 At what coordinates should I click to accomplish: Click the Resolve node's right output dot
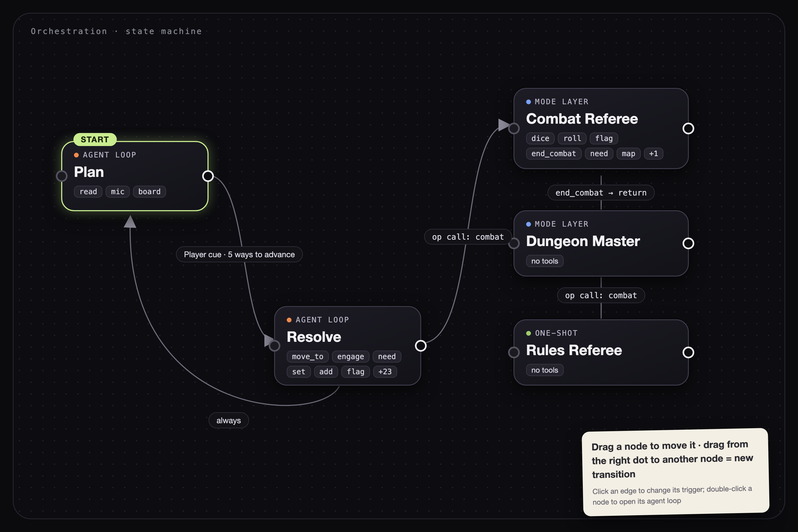coord(421,346)
